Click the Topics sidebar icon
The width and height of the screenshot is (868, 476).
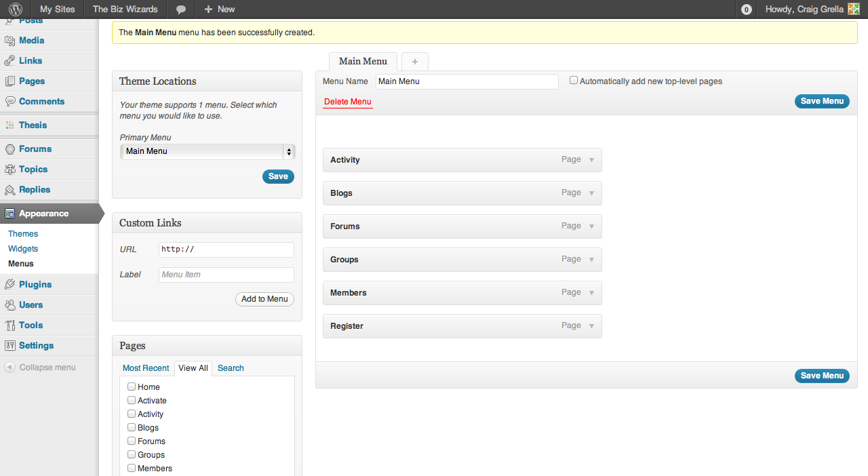(10, 170)
